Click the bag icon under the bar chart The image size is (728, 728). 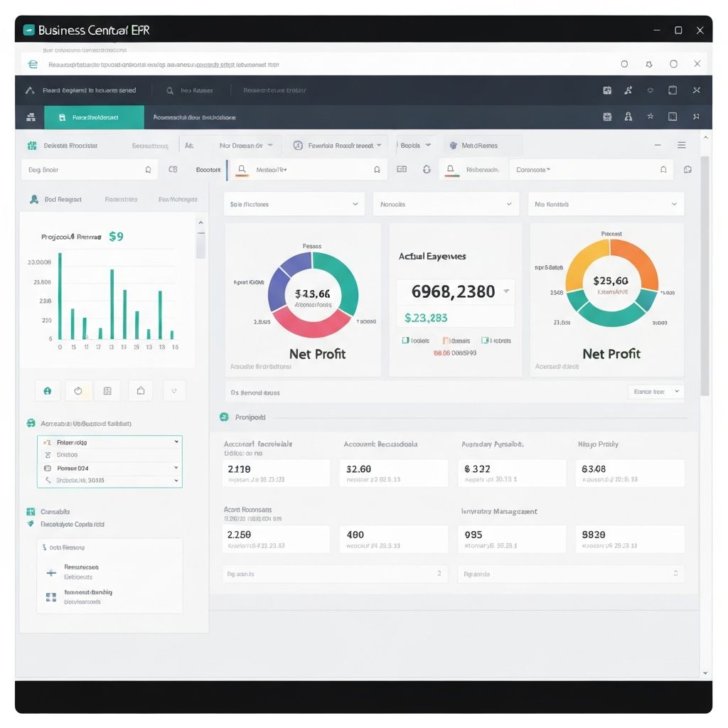(x=141, y=390)
